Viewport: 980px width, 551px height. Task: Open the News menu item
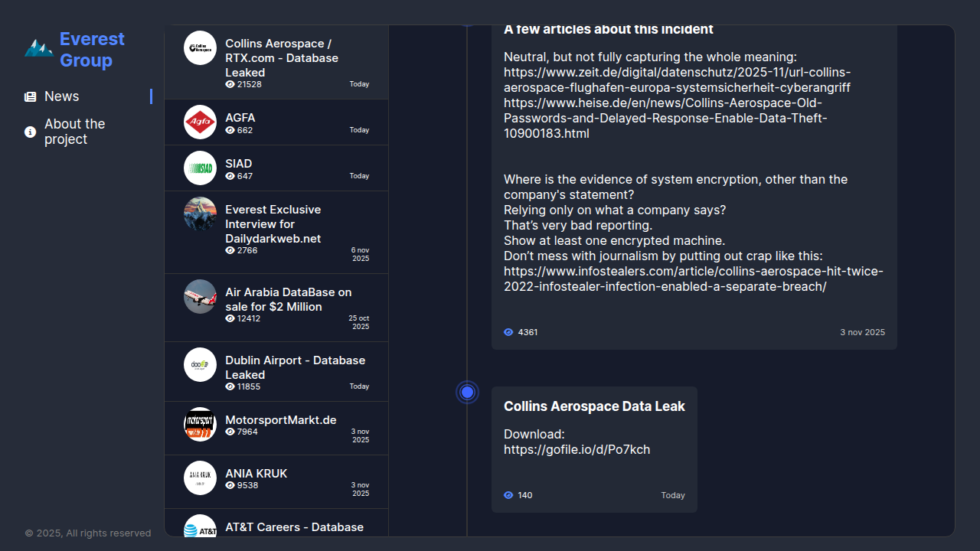(62, 96)
